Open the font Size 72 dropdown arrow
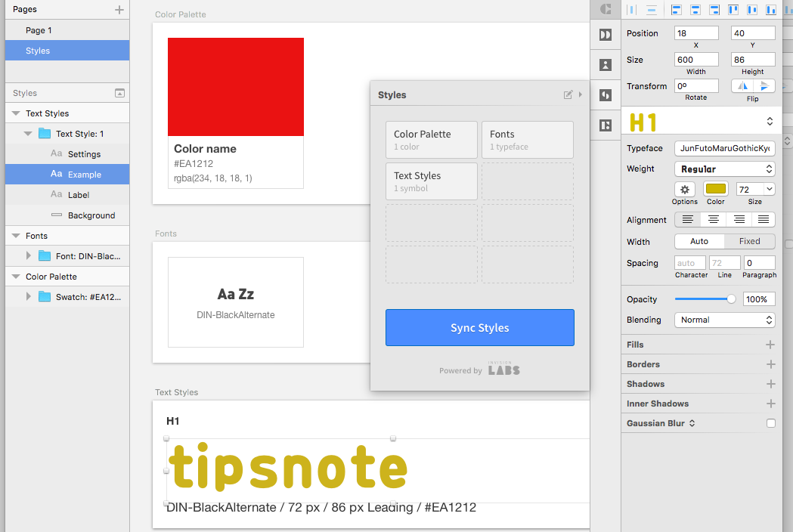 click(770, 189)
